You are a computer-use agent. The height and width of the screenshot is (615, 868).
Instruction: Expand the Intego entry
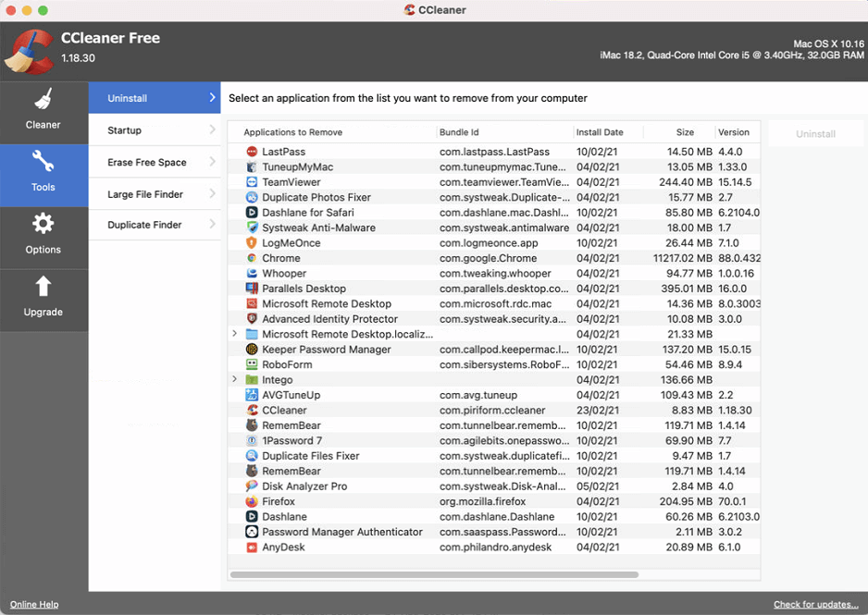(234, 379)
